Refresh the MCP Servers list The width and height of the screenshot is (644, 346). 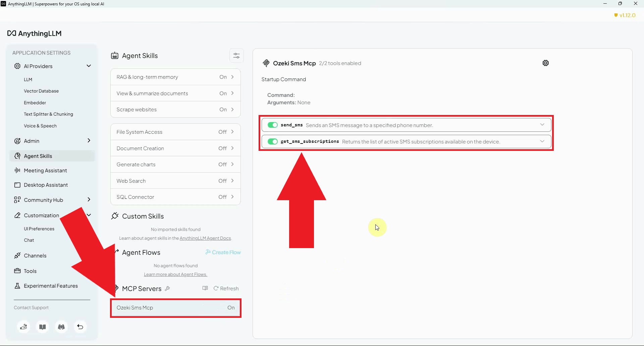pos(226,288)
